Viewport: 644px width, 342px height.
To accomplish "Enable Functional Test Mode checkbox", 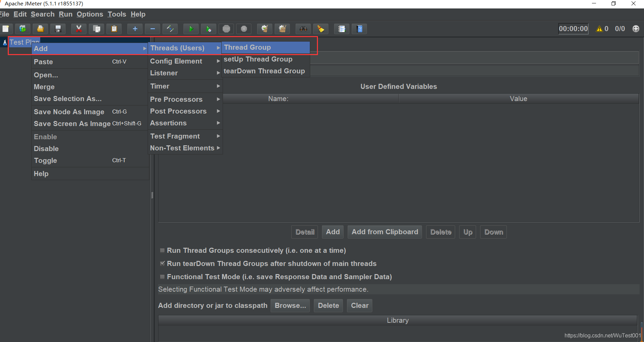I will click(162, 277).
